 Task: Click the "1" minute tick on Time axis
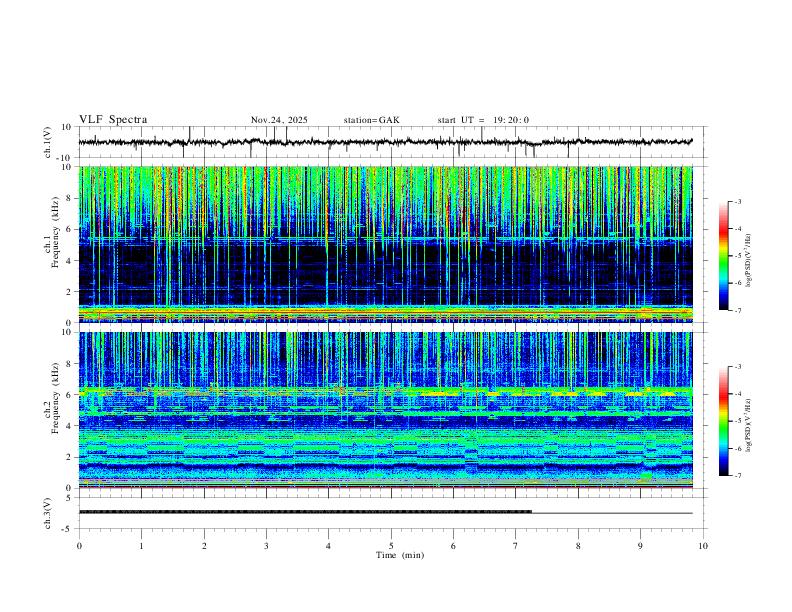point(141,546)
